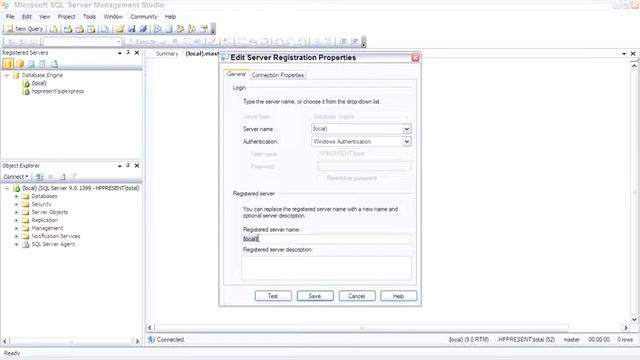The height and width of the screenshot is (360, 640).
Task: Open the View menu
Action: pos(44,17)
